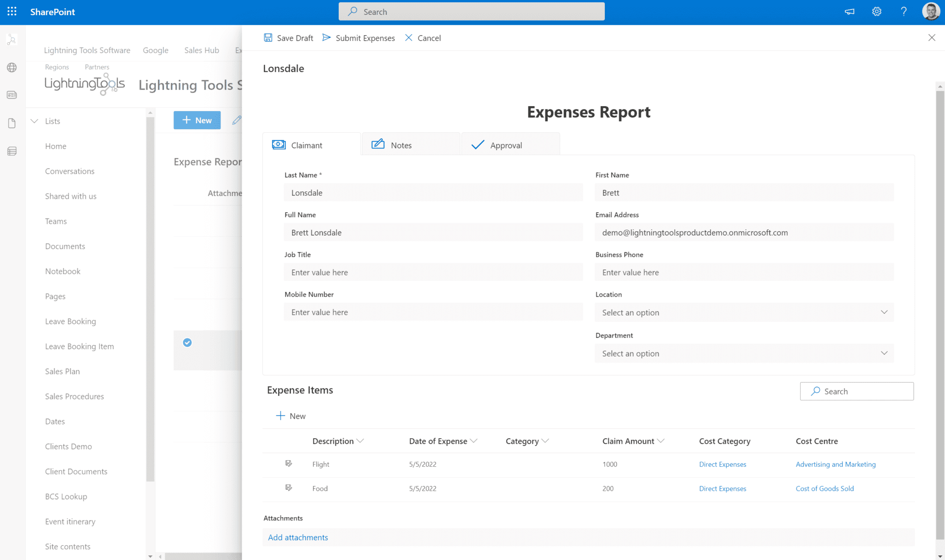Click the megaphone announcements icon
The width and height of the screenshot is (945, 560).
[849, 12]
